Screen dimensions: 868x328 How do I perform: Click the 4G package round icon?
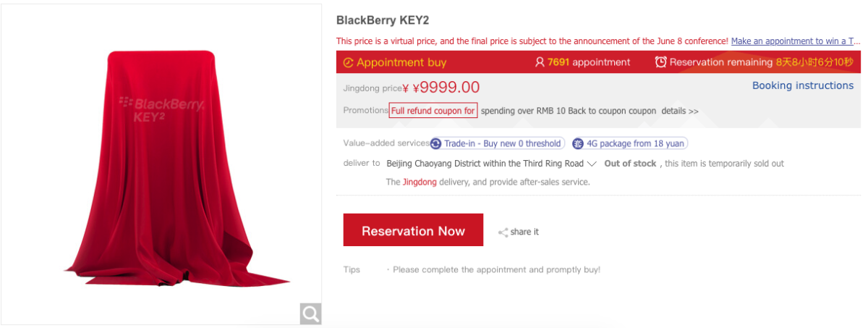tap(578, 143)
